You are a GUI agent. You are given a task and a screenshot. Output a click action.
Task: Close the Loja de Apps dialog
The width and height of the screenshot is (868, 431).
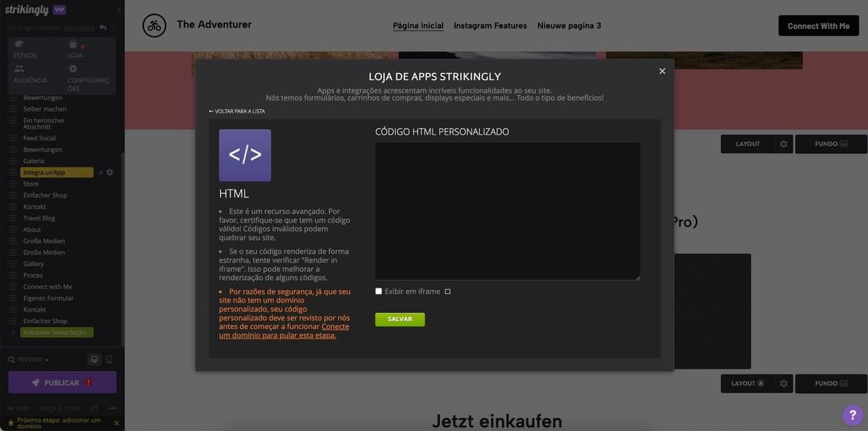[x=662, y=71]
